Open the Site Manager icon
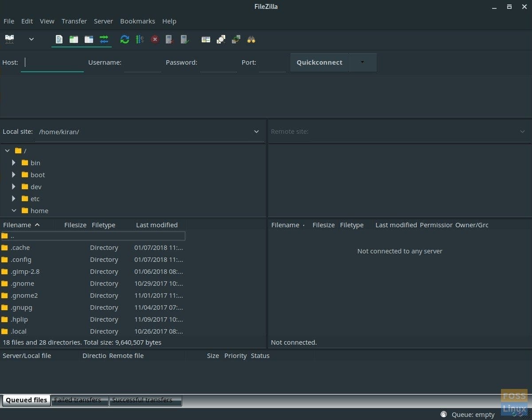The height and width of the screenshot is (420, 532). [9, 39]
